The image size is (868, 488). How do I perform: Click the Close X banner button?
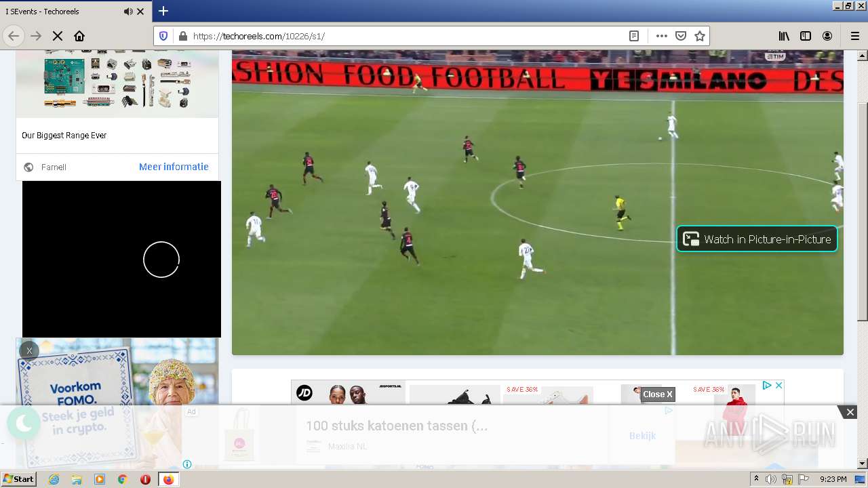[658, 394]
